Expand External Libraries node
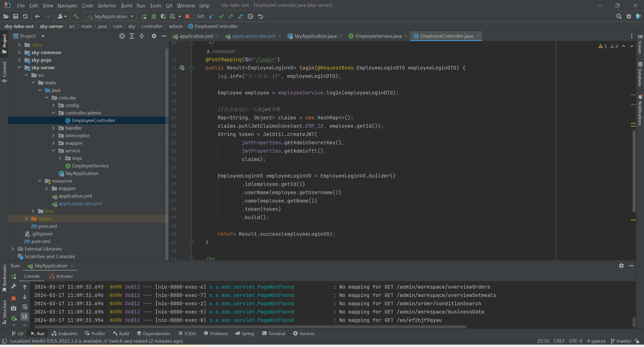The width and height of the screenshot is (644, 347). coord(13,249)
